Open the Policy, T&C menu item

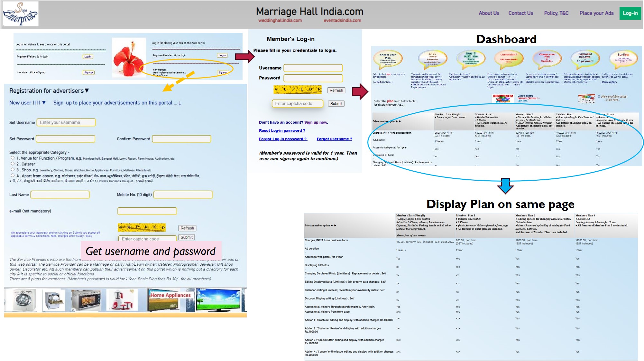click(x=556, y=13)
